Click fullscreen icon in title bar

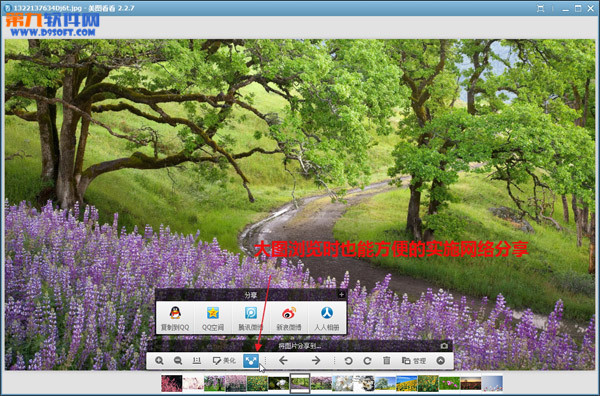pos(540,8)
